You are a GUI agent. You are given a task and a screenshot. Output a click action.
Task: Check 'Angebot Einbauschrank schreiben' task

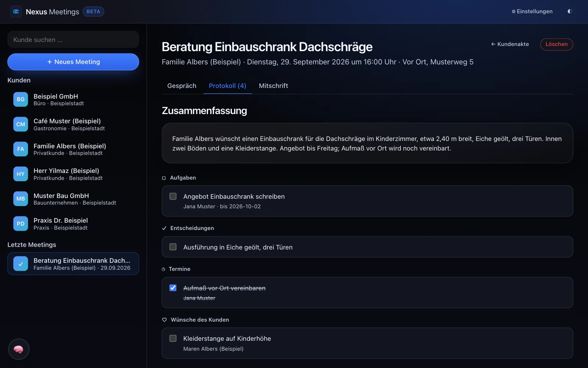point(173,197)
